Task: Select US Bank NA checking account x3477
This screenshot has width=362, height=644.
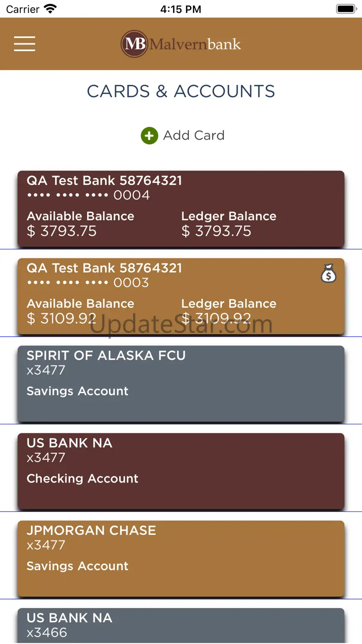Action: [x=181, y=471]
